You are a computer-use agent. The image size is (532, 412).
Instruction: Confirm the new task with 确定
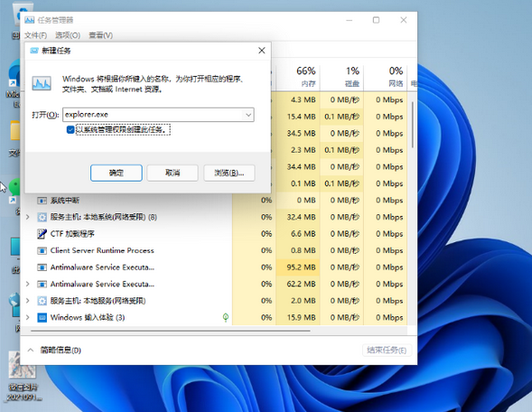(117, 173)
